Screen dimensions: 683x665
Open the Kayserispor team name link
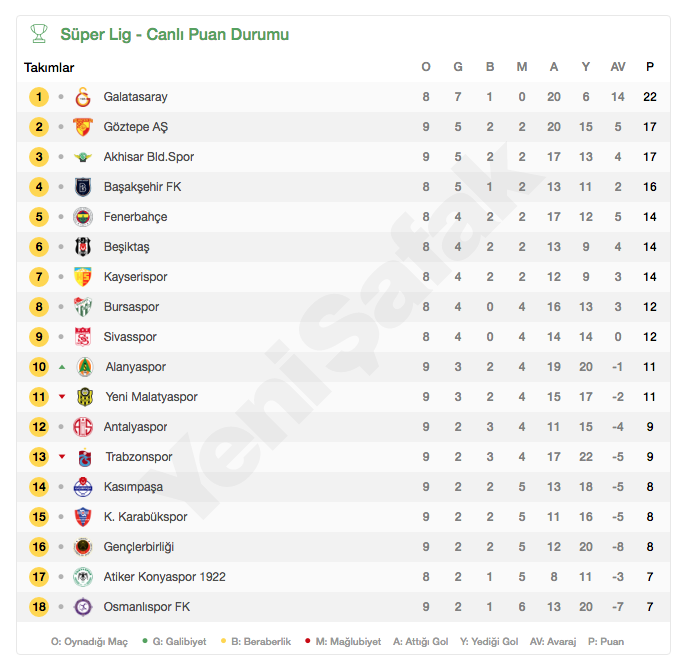(x=135, y=277)
